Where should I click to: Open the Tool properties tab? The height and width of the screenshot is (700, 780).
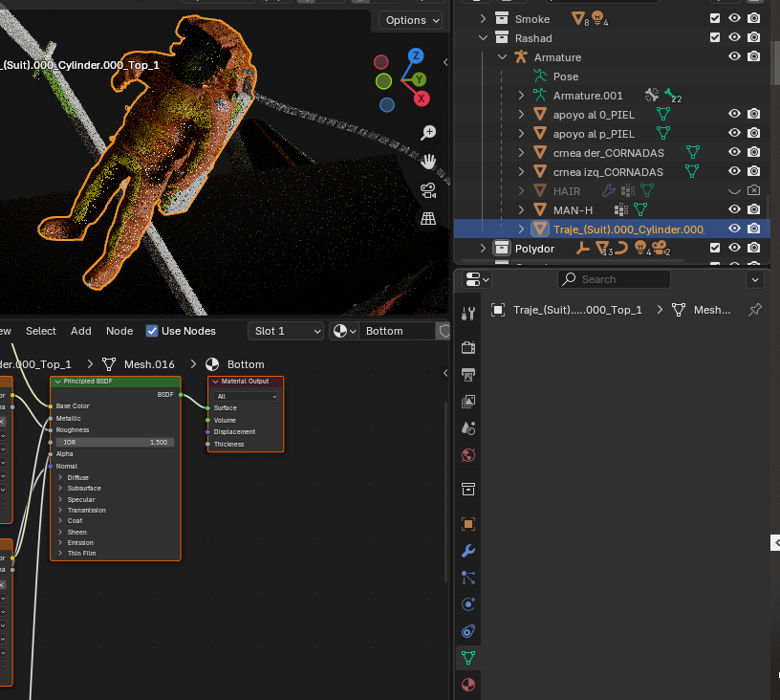point(468,313)
